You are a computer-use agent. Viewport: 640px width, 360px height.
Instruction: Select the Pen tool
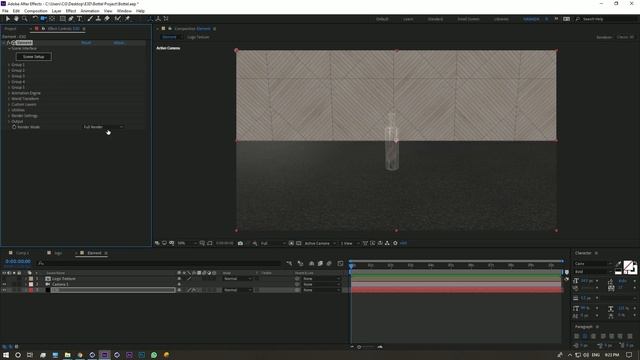[x=71, y=19]
